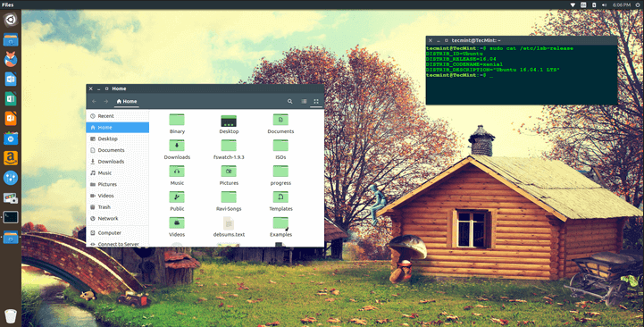Select Trash in Files sidebar

click(118, 207)
